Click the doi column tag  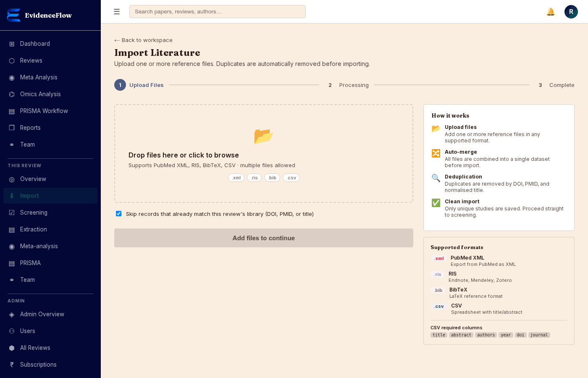coord(521,335)
